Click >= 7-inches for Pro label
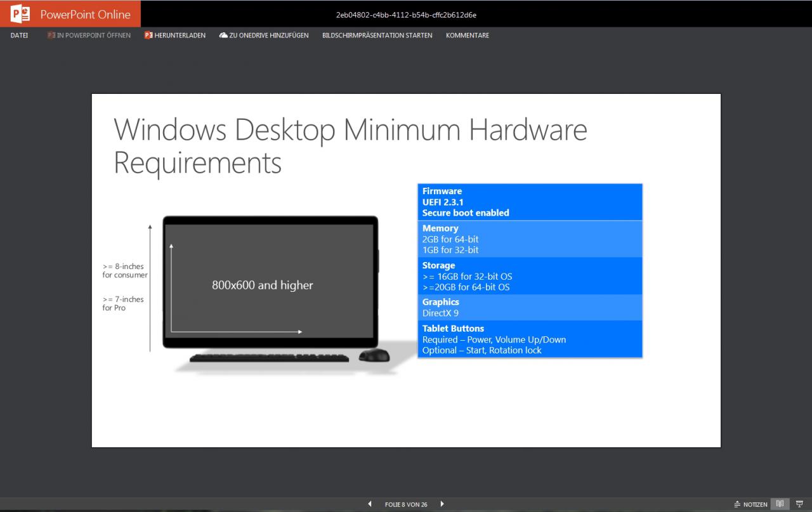Screen dimensions: 812x512 (x=123, y=303)
